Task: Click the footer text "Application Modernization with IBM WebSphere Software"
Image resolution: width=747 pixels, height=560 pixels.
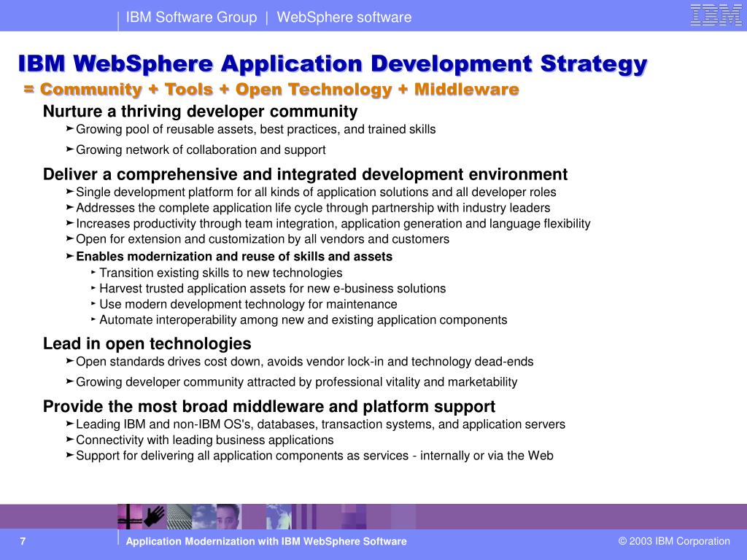Action: tap(266, 542)
